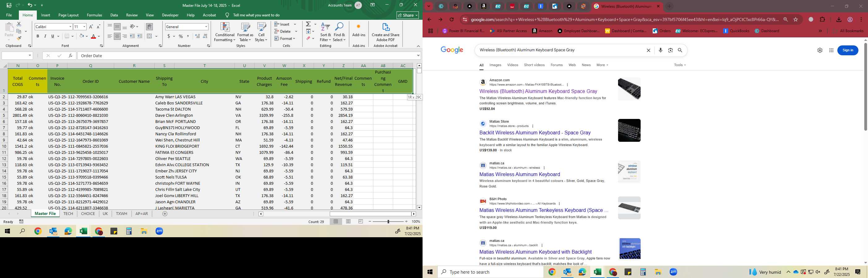Click the Decrease Font Size icon
The image size is (868, 278).
[98, 27]
